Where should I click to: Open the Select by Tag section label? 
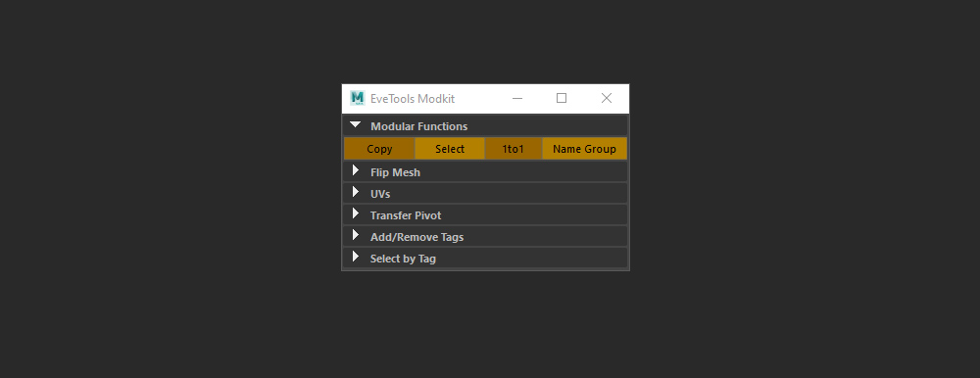[x=403, y=259]
